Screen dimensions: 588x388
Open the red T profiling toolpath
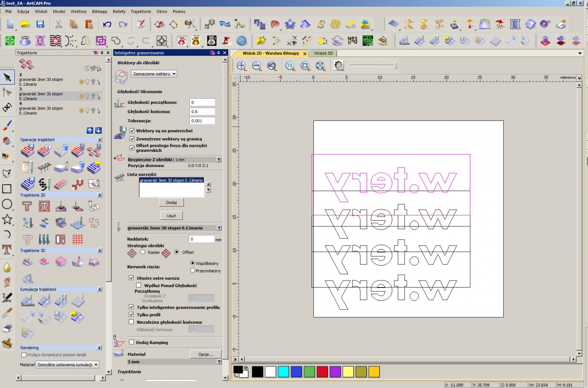click(27, 206)
